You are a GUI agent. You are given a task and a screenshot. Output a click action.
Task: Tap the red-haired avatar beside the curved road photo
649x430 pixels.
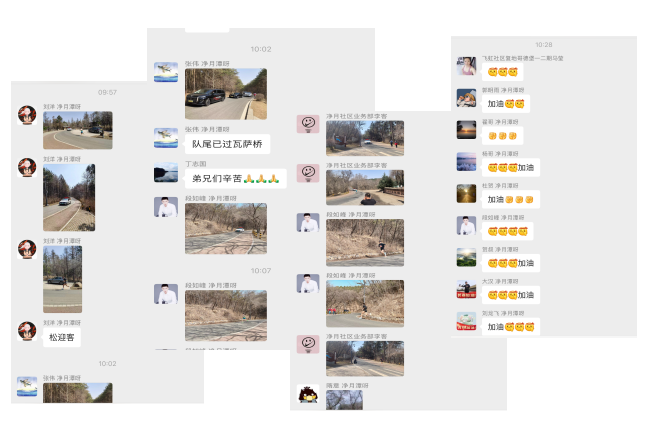pos(27,115)
